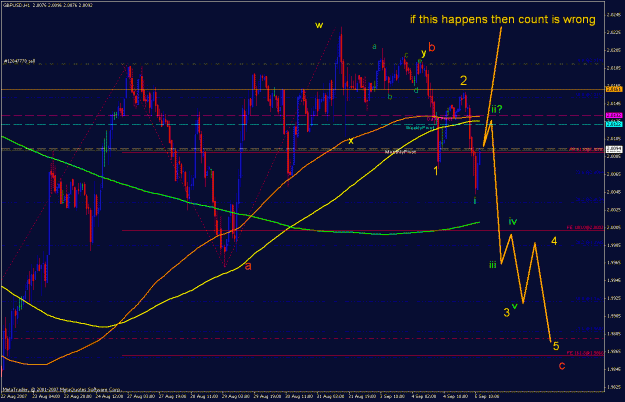
Task: Click the #12047770 sell order label
Action: point(19,61)
